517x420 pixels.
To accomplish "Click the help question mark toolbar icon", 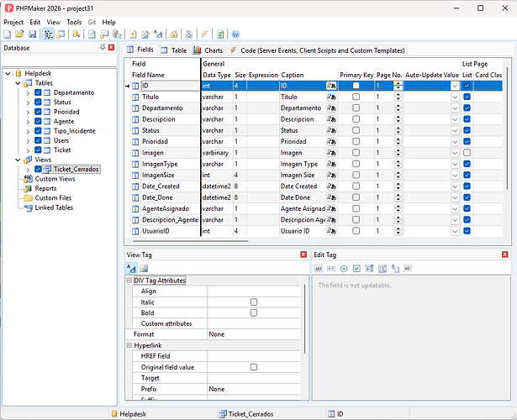I will click(235, 34).
